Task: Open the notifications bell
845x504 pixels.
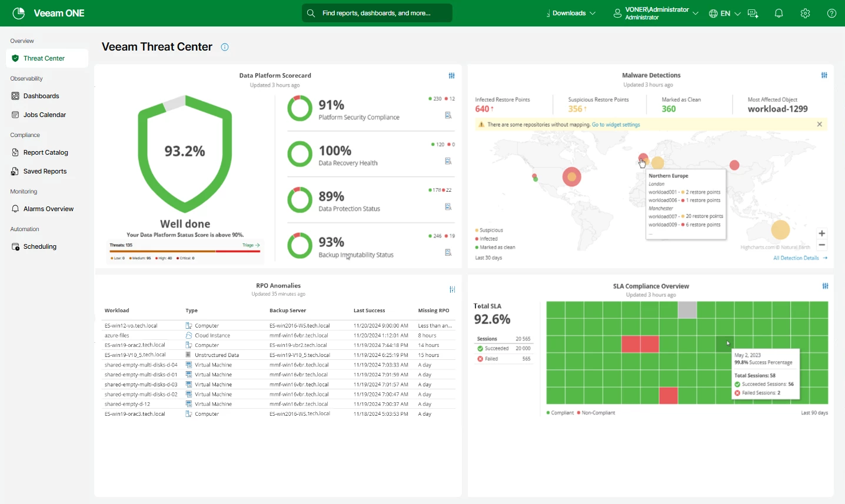Action: tap(779, 14)
